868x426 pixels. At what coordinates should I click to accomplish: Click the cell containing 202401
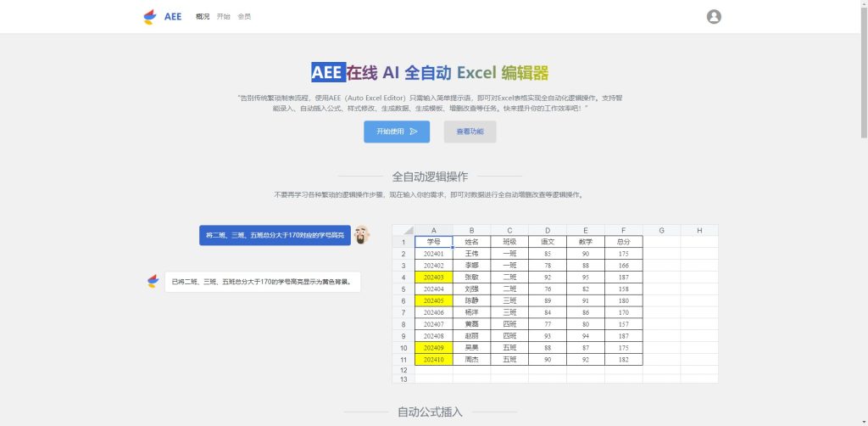coord(433,254)
